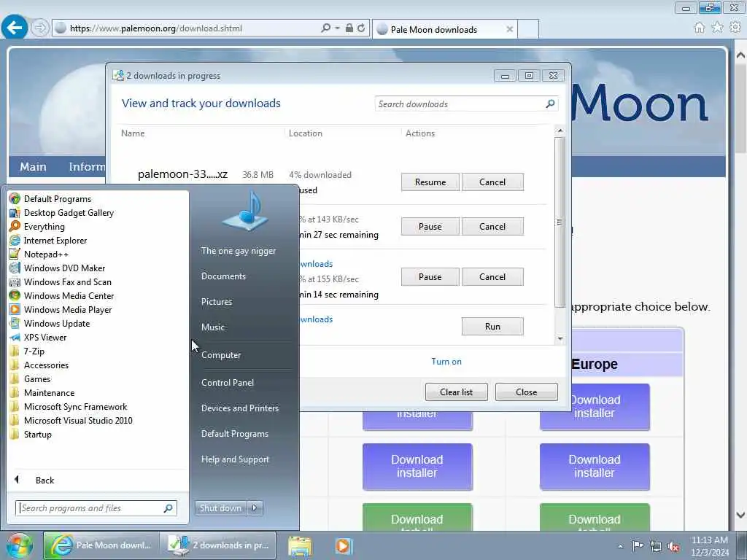Launch the Everything search program
The height and width of the screenshot is (560, 747).
[44, 227]
